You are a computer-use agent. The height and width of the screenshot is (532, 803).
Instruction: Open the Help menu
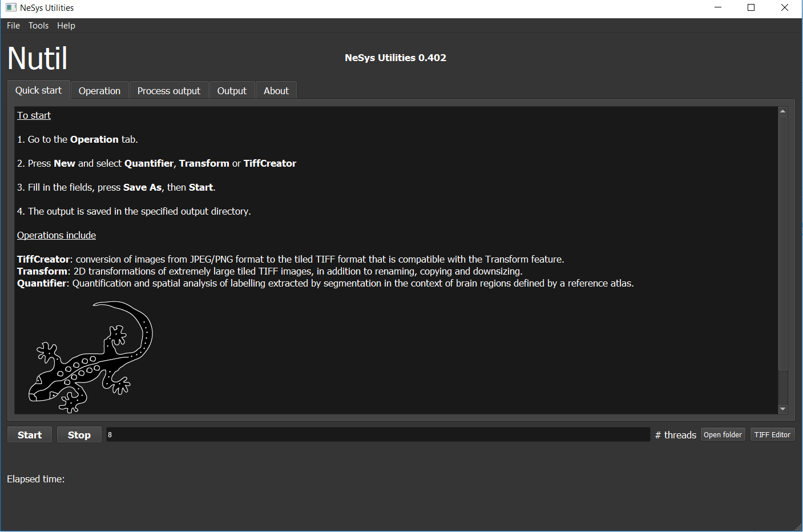pyautogui.click(x=66, y=26)
